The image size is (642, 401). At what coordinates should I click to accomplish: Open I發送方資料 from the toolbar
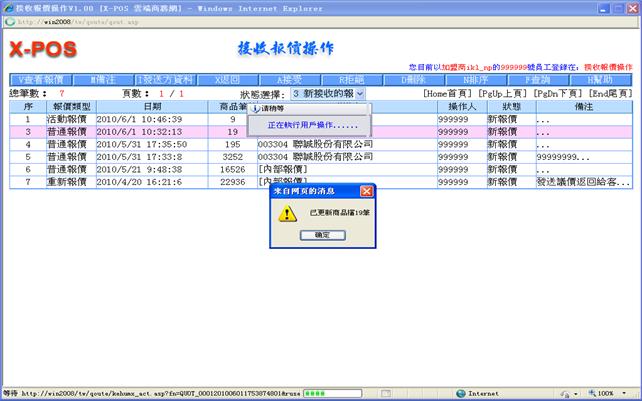pos(166,79)
